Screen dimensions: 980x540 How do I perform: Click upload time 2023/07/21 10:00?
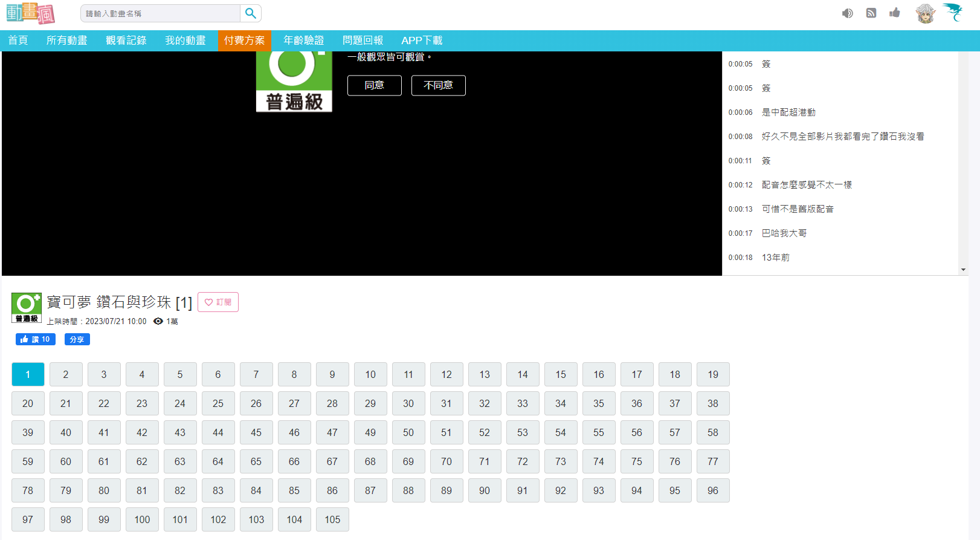click(116, 322)
